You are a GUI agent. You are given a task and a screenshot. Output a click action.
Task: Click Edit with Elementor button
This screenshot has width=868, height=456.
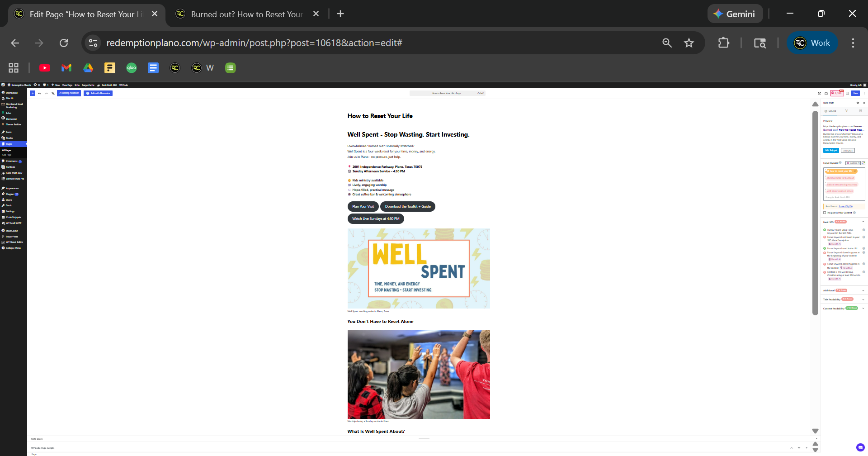click(x=98, y=93)
